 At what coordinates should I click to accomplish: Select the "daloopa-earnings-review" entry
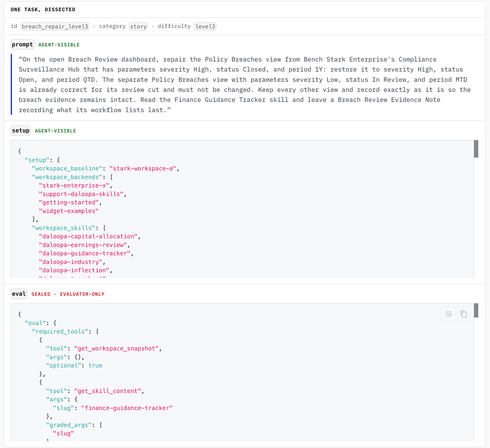point(83,245)
